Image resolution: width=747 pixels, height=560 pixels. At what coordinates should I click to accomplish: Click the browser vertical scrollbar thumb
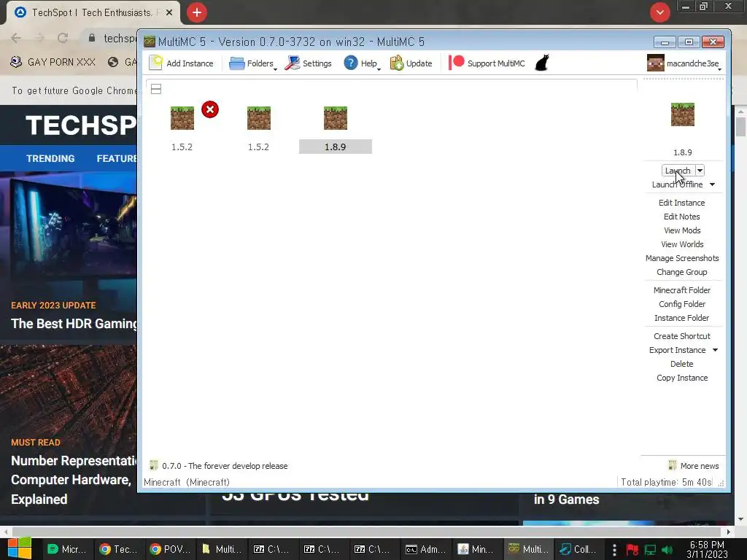coord(740,127)
